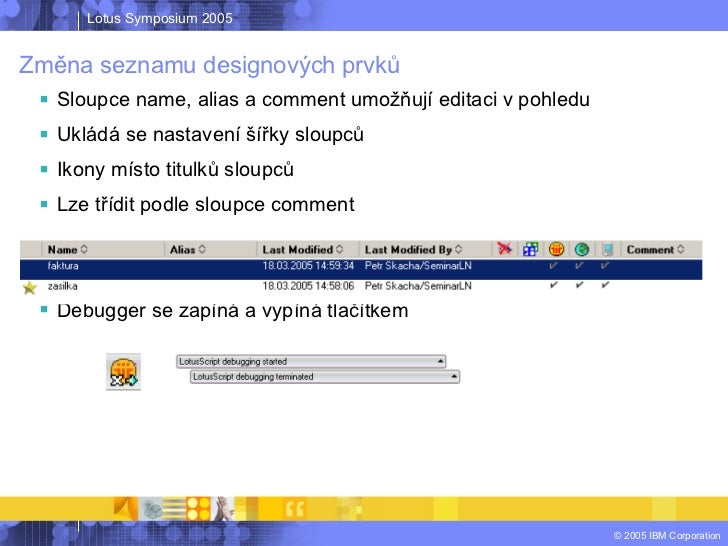Screen dimensions: 728x546
Task: Click Petr Skacha/SeminarLN in the faktura row
Action: [x=418, y=266]
